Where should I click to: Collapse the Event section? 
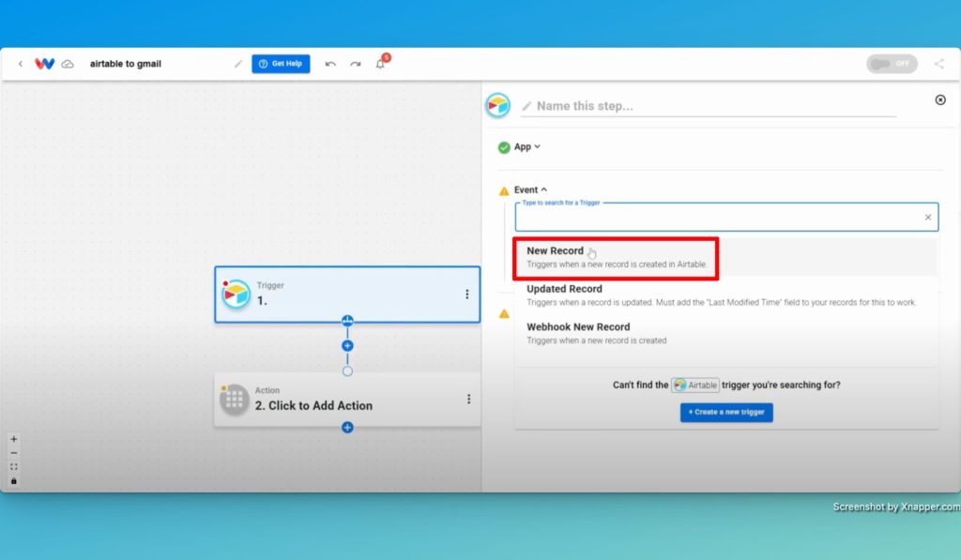pos(530,189)
